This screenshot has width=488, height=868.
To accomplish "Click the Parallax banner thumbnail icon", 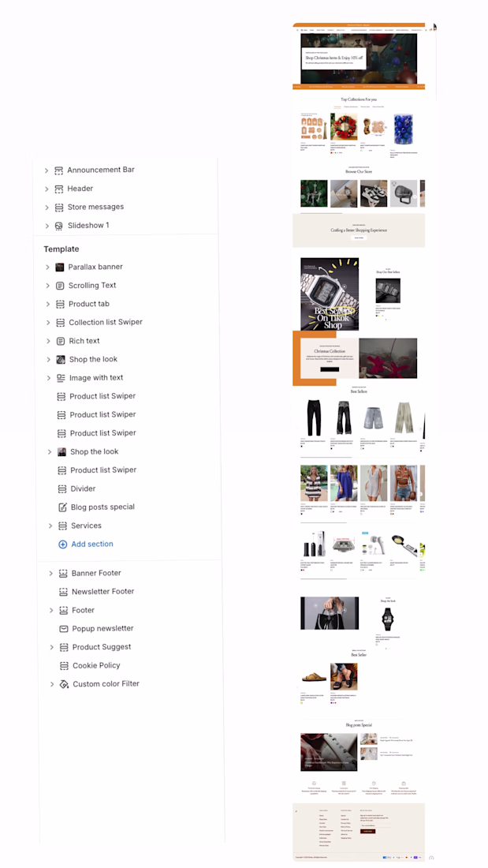I will [x=60, y=267].
